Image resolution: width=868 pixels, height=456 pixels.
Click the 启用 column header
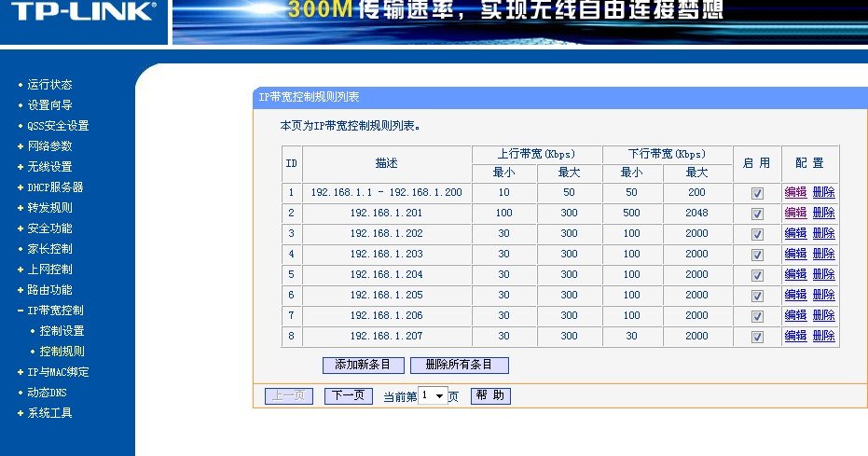pos(756,163)
